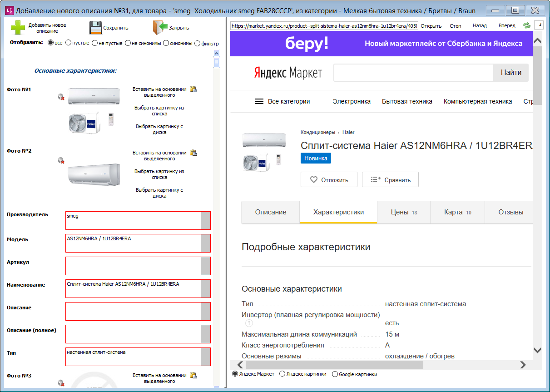The width and height of the screenshot is (550, 392).
Task: Click left arrow of horizontal browser scrollbar
Action: (240, 365)
